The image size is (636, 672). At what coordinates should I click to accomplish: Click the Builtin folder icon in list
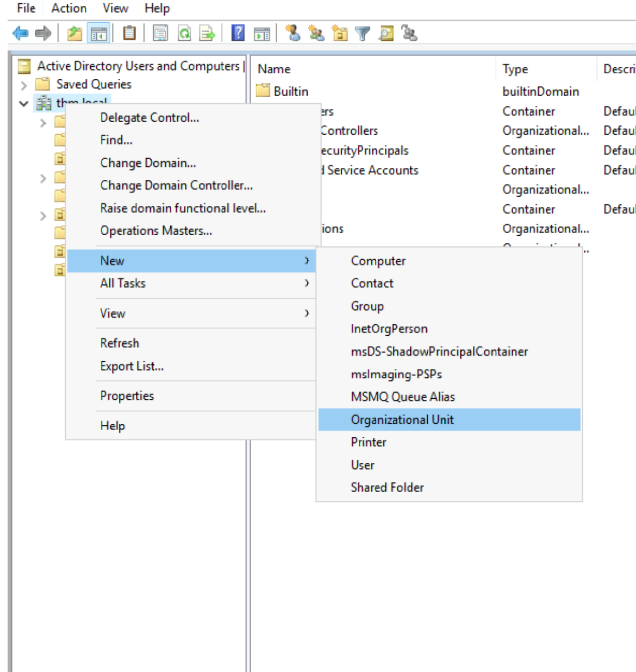click(x=263, y=90)
